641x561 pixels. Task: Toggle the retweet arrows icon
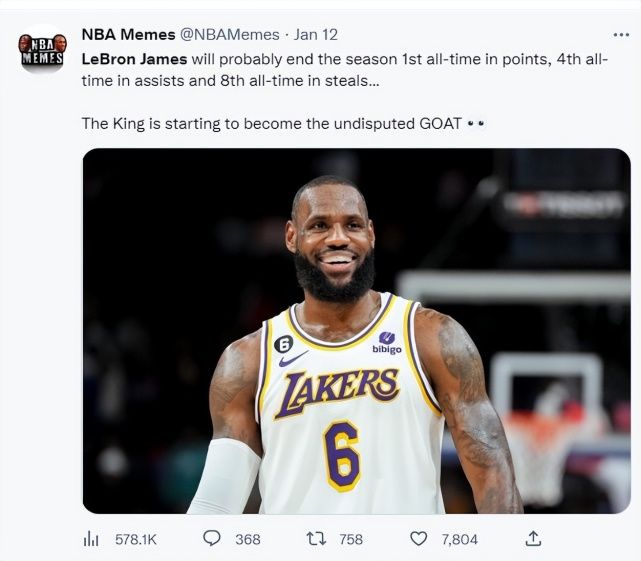pos(316,538)
